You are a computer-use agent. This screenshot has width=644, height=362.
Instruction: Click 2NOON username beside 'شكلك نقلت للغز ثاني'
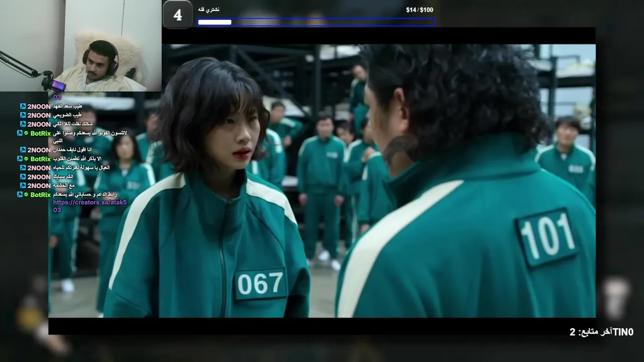39,124
